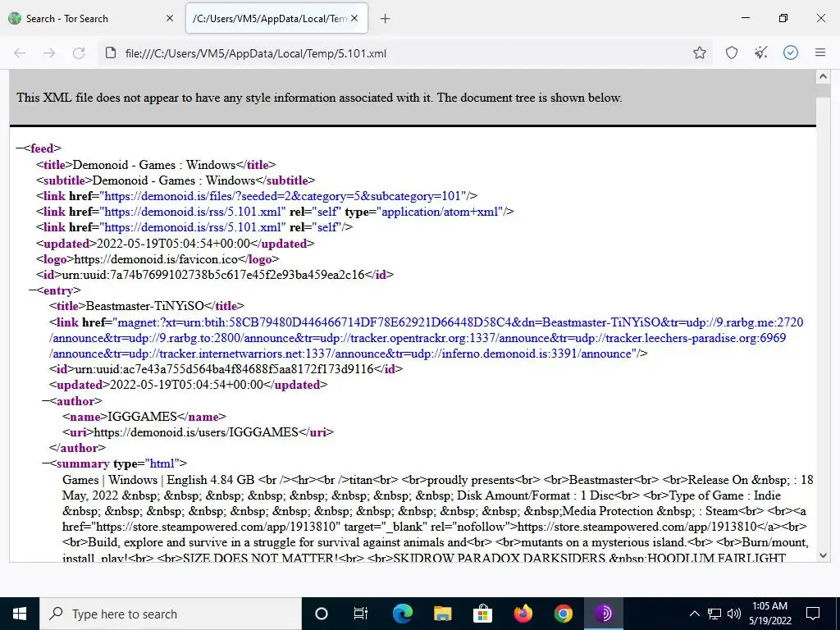Viewport: 840px width, 630px height.
Task: Show hidden system tray icons chevron
Action: 694,614
